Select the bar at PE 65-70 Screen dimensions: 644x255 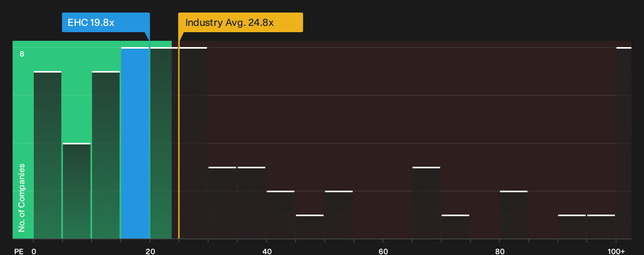click(426, 203)
